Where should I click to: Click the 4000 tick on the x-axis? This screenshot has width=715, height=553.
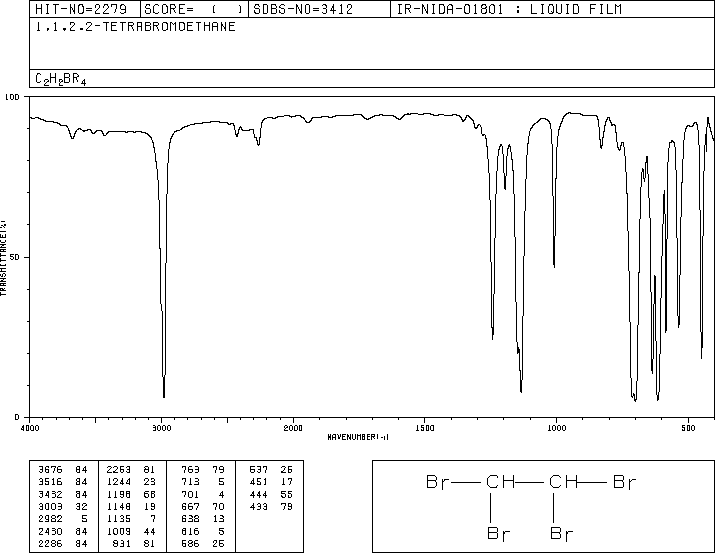click(x=30, y=427)
